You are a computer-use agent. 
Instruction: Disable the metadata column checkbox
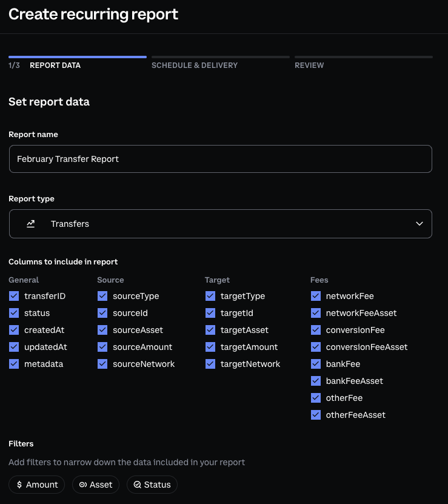(x=14, y=364)
